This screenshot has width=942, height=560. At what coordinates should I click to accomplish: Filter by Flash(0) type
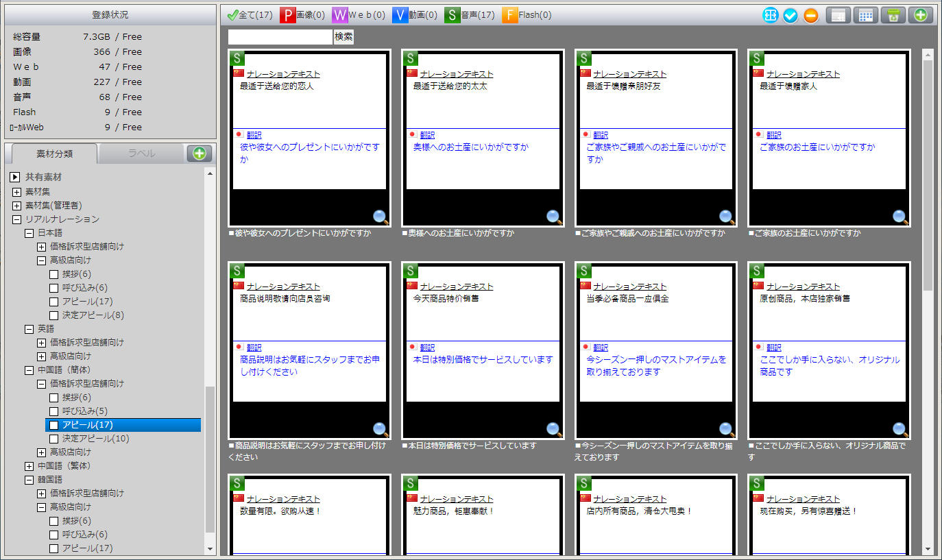coord(527,15)
